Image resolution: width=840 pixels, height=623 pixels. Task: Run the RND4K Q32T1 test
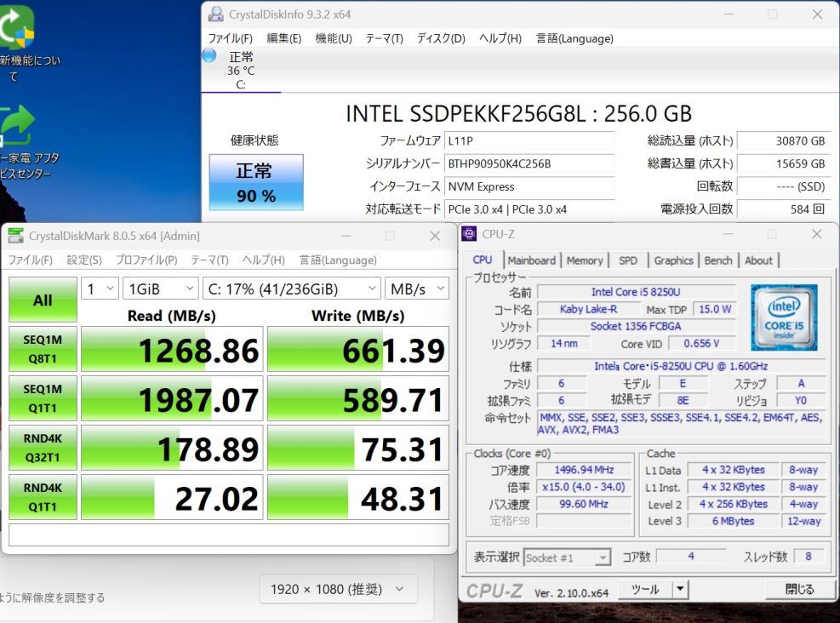tap(43, 448)
